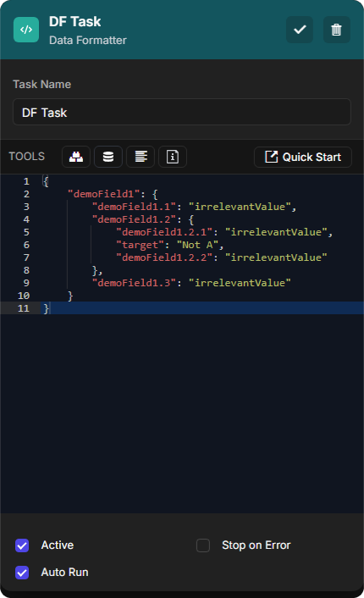Image resolution: width=364 pixels, height=598 pixels.
Task: Open the Quick Start guide
Action: click(x=303, y=157)
